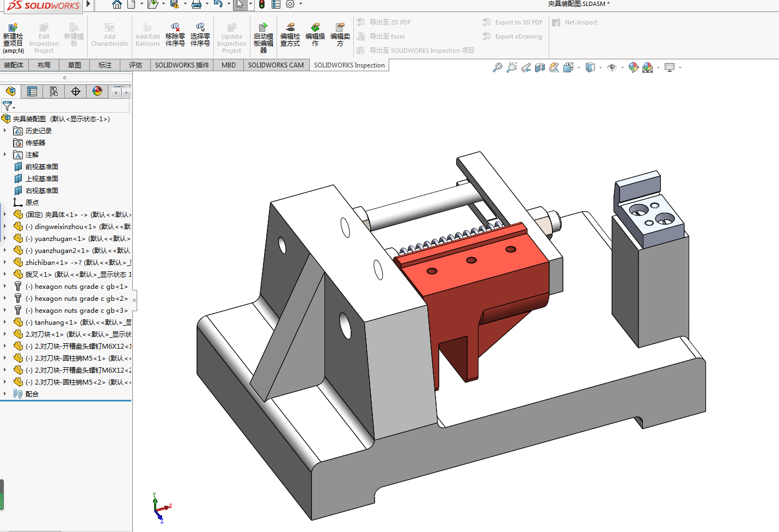This screenshot has height=532, width=779.
Task: Open the FeatureManager design tree tab
Action: (x=10, y=91)
